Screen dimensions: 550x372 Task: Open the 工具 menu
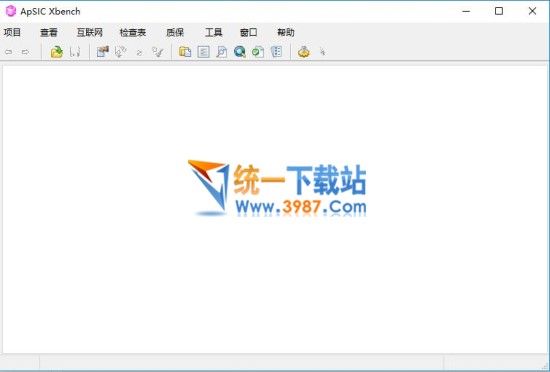(214, 33)
